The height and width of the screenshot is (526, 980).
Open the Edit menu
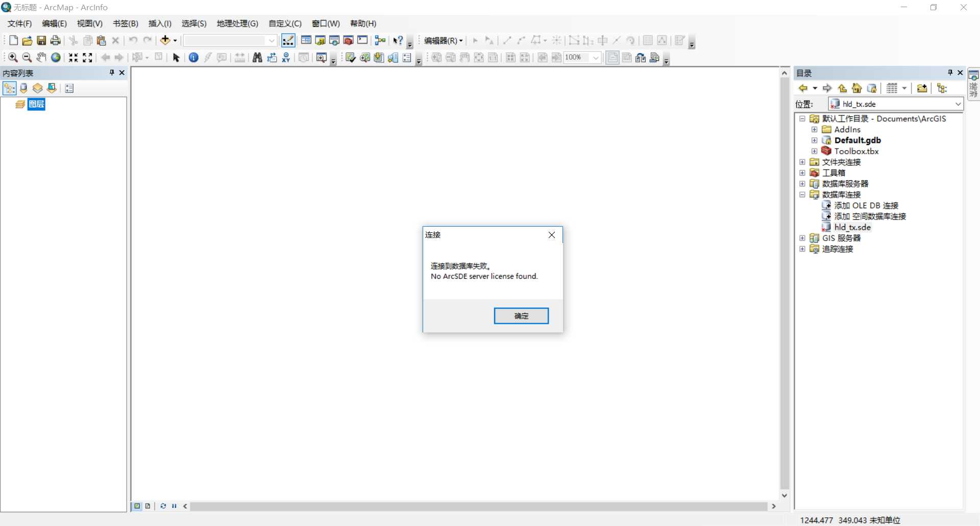(54, 23)
